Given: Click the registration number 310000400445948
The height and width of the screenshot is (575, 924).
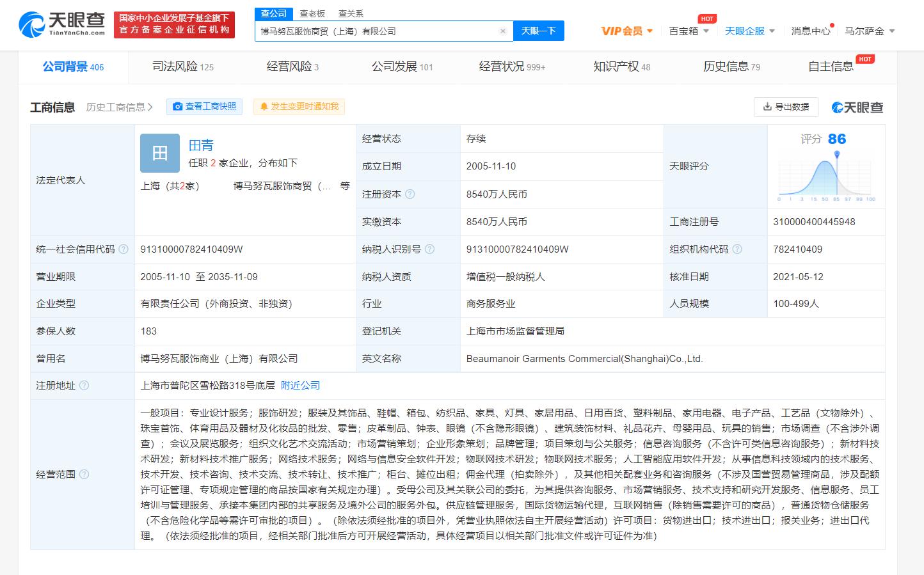Looking at the screenshot, I should click(x=814, y=222).
